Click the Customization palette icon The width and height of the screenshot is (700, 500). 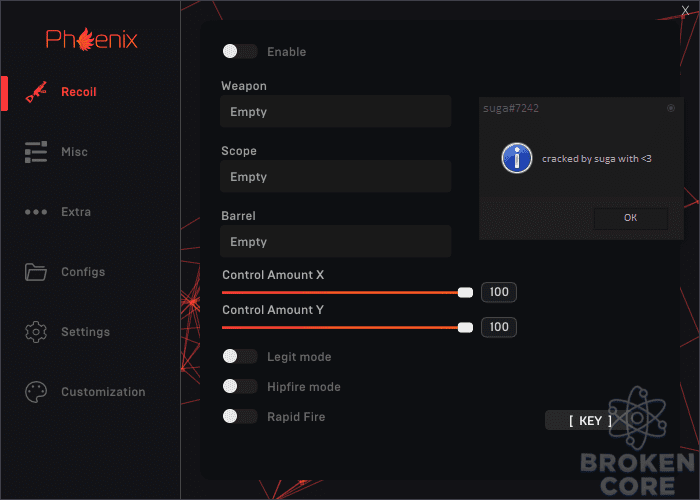coord(36,392)
